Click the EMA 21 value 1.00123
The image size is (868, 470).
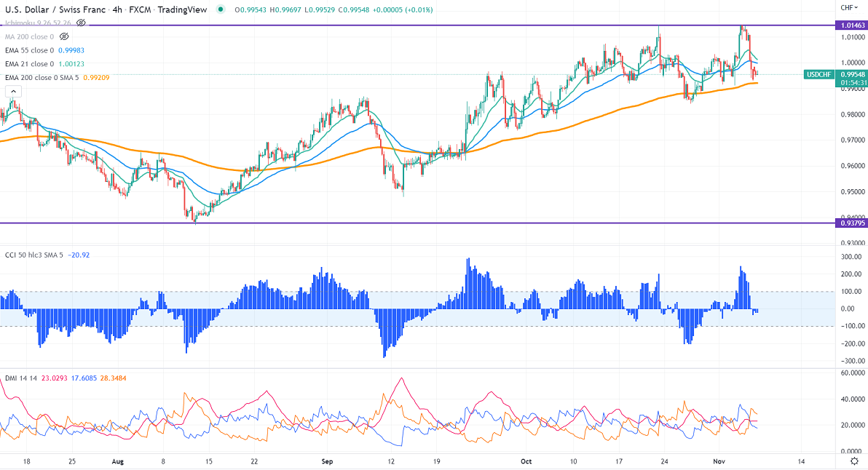click(x=71, y=64)
